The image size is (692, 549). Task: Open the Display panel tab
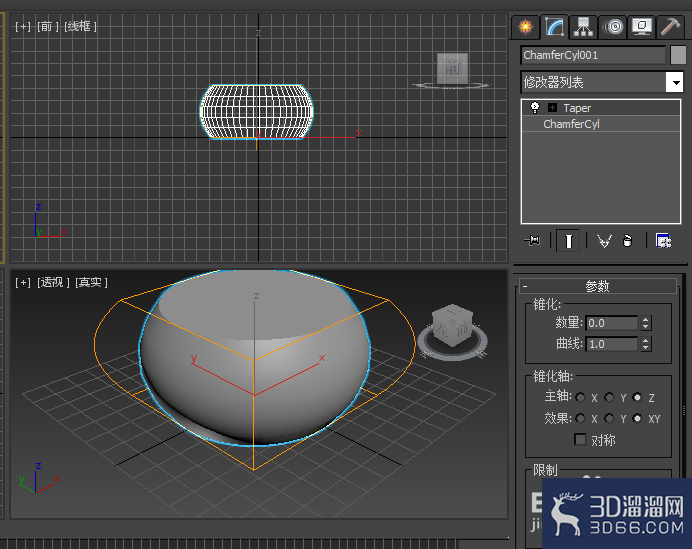pyautogui.click(x=641, y=27)
